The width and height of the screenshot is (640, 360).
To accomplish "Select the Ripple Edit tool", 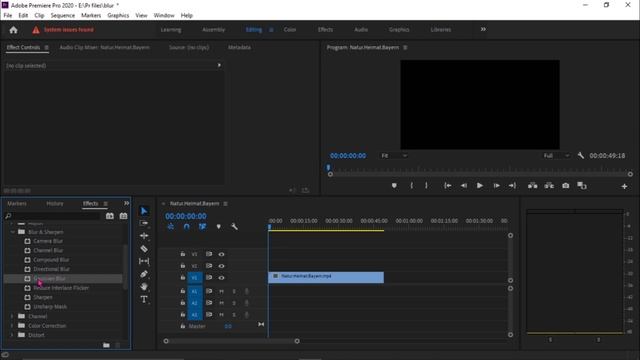I will [144, 236].
